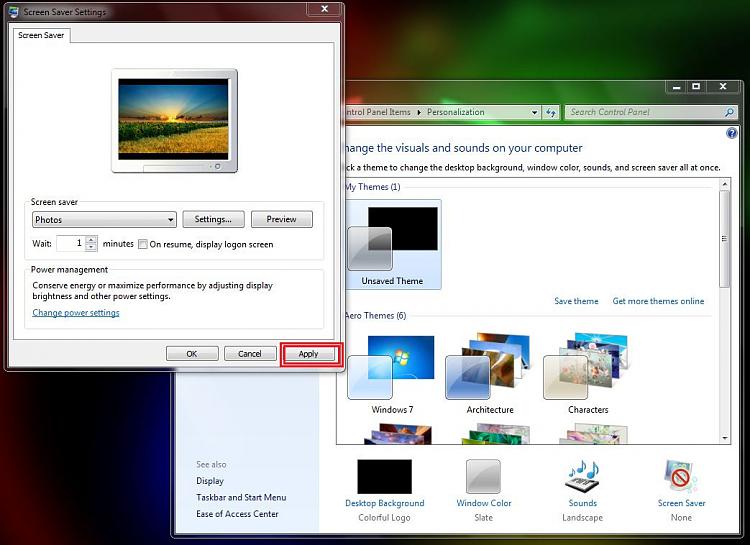Decrease wait minutes with down arrow
The height and width of the screenshot is (545, 750).
pyautogui.click(x=91, y=247)
